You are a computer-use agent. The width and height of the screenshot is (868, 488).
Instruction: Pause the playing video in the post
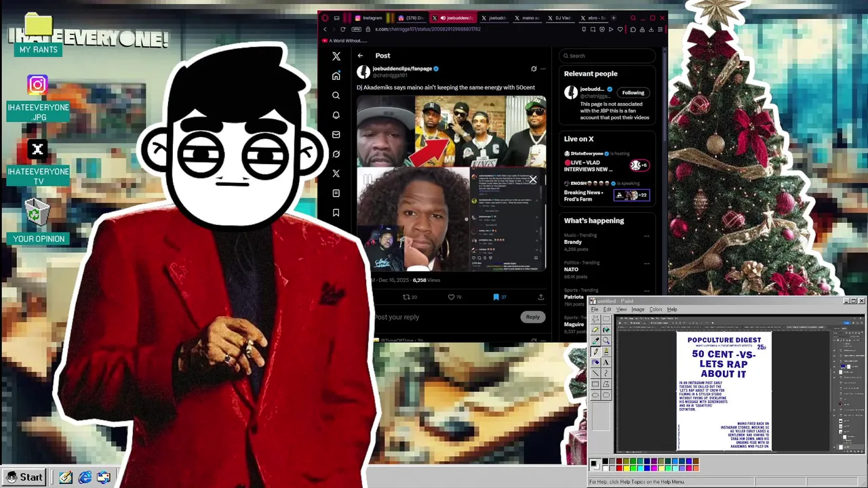click(x=368, y=180)
